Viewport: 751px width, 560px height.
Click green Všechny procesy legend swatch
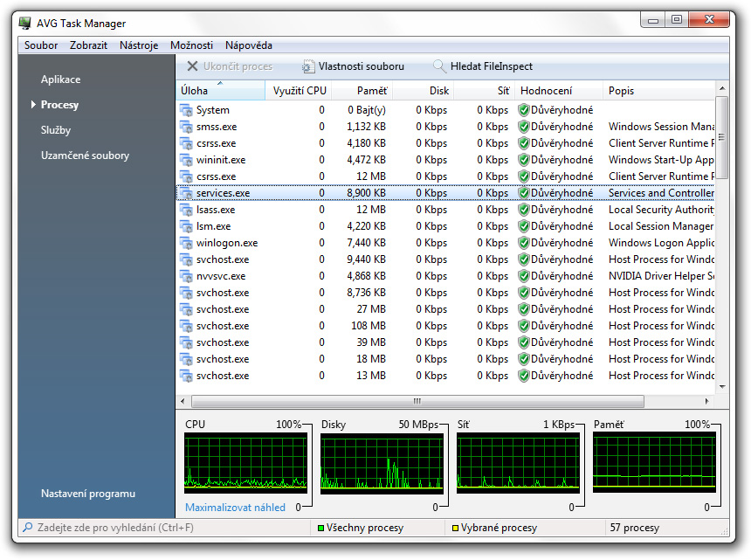320,528
